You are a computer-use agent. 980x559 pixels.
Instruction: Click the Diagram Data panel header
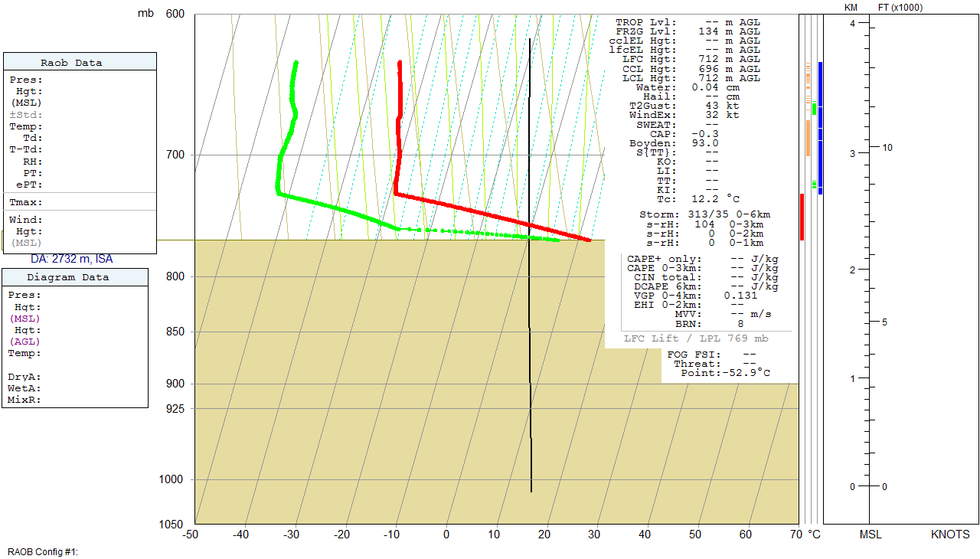pyautogui.click(x=74, y=277)
